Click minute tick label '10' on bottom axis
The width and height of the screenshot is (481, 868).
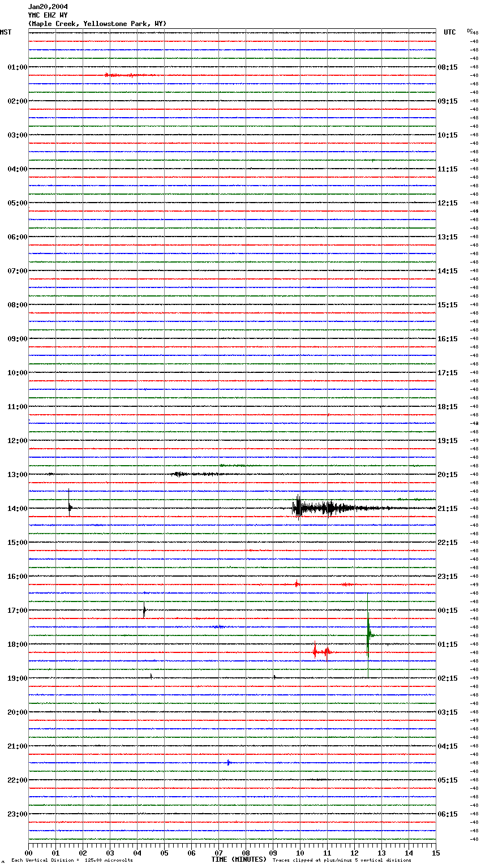point(300,853)
